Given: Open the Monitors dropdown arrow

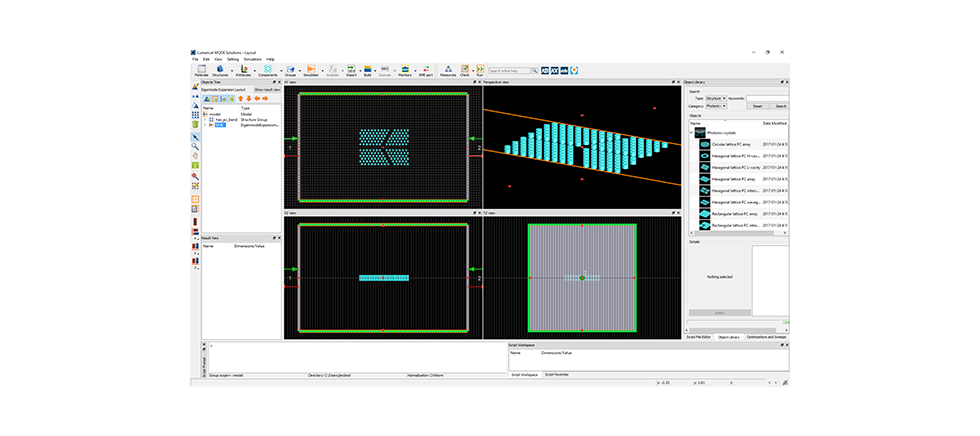Looking at the screenshot, I should pos(416,70).
